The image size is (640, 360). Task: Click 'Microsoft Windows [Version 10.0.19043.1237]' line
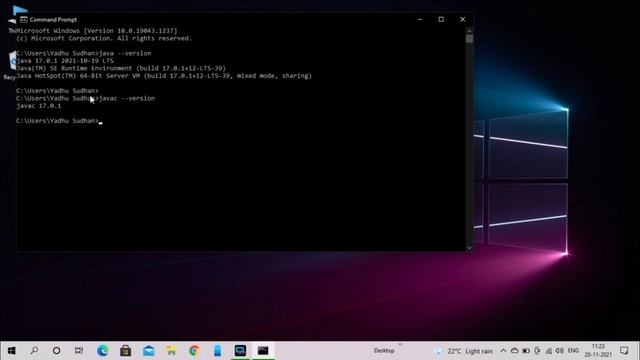(x=97, y=31)
